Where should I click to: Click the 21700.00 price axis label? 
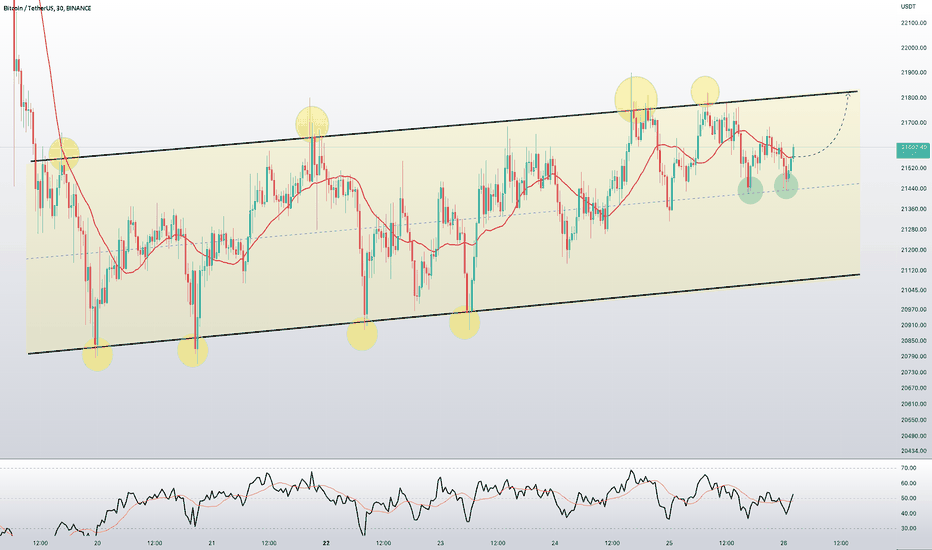coord(914,123)
